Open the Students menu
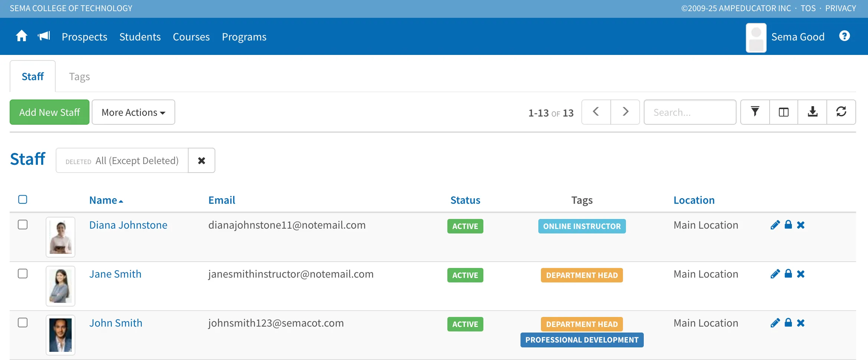This screenshot has width=868, height=360. coord(140,37)
